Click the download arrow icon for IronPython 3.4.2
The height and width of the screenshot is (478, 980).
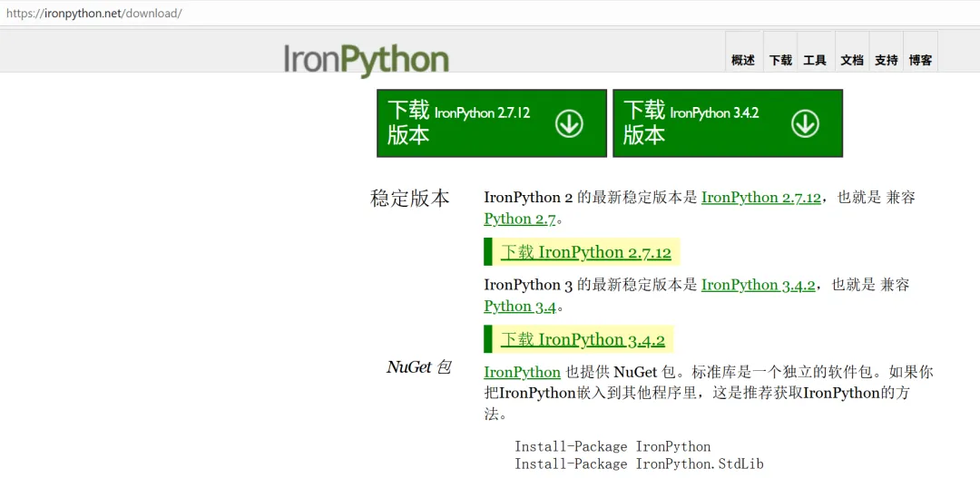pyautogui.click(x=805, y=123)
